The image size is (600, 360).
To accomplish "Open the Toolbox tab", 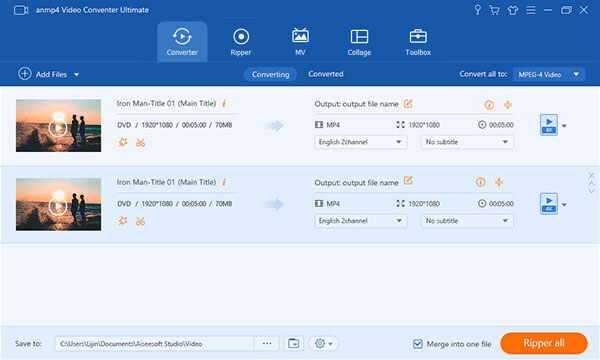I will [x=418, y=42].
